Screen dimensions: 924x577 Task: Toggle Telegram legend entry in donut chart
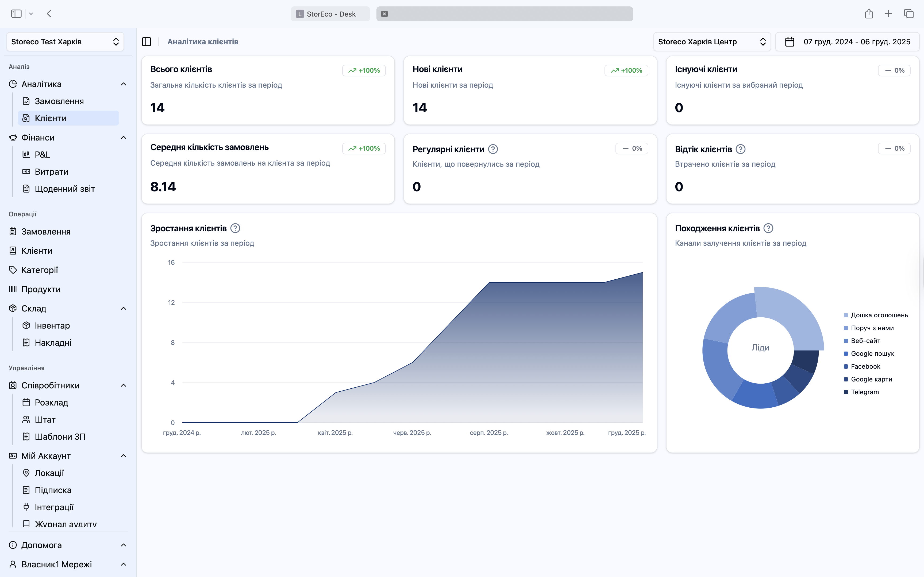tap(864, 392)
